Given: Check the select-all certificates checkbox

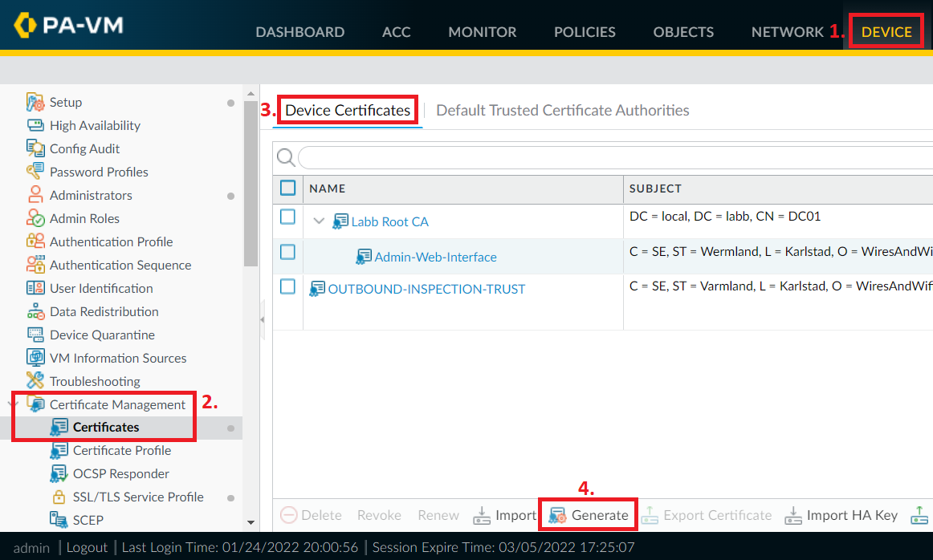Looking at the screenshot, I should (x=287, y=188).
